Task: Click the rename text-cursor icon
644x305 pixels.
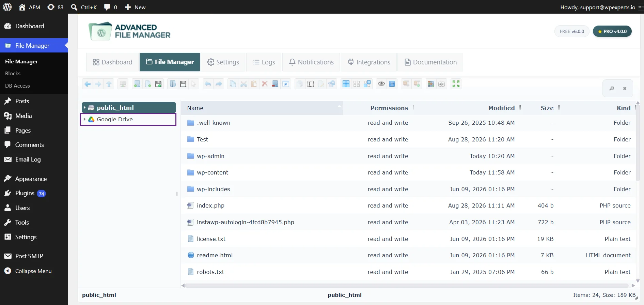Action: (311, 84)
